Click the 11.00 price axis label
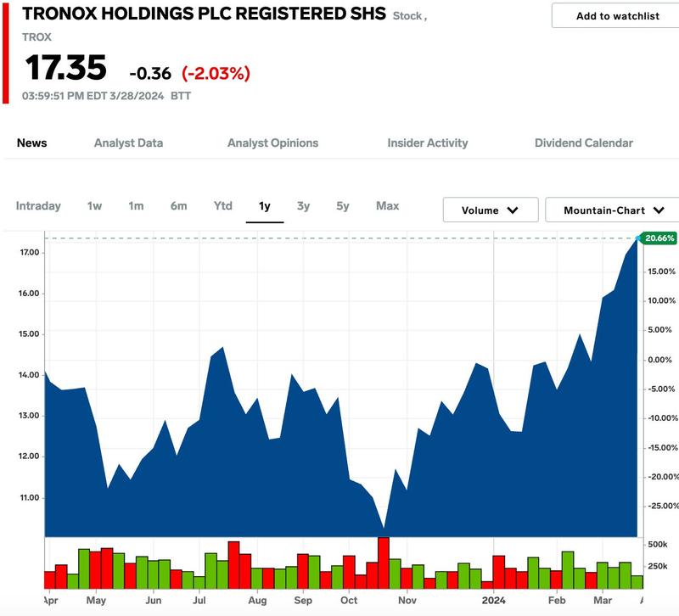The image size is (679, 616). [30, 498]
